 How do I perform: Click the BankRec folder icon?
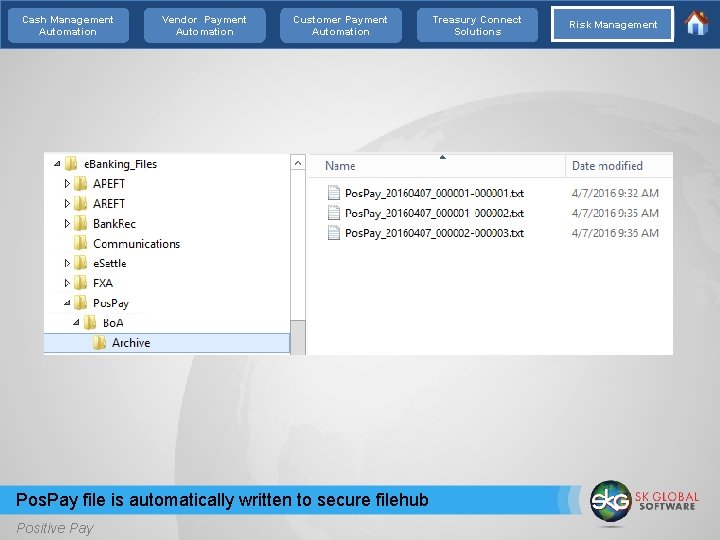[x=80, y=224]
